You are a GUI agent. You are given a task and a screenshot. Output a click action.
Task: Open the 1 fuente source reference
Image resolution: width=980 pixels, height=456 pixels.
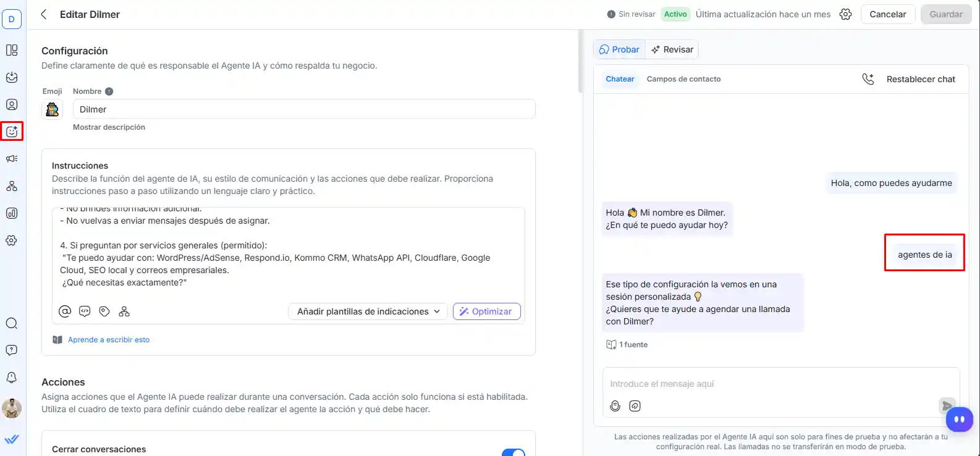627,345
